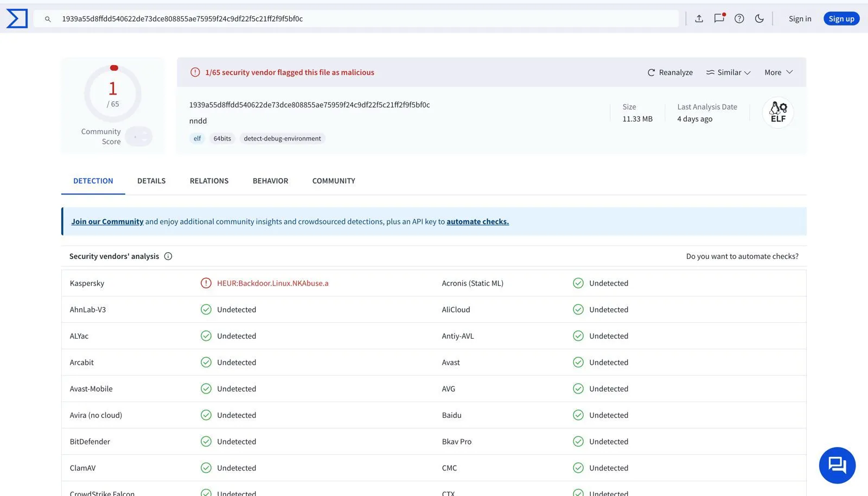Open the live chat bubble icon
This screenshot has width=868, height=496.
click(x=837, y=465)
